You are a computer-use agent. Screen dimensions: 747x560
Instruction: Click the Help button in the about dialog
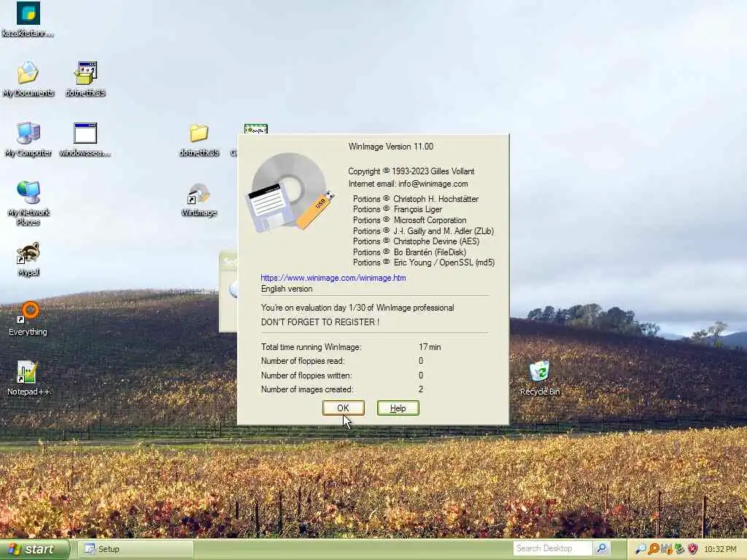coord(398,408)
